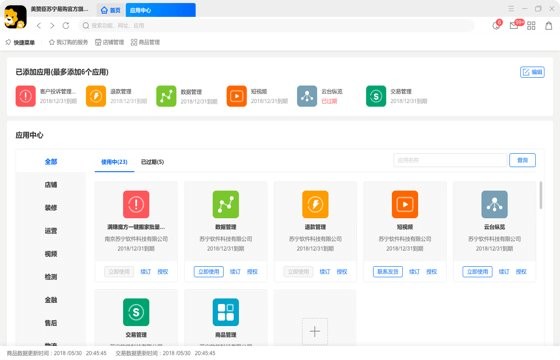Image resolution: width=560 pixels, height=360 pixels.
Task: Click the 编辑 button for added apps
Action: pyautogui.click(x=532, y=72)
